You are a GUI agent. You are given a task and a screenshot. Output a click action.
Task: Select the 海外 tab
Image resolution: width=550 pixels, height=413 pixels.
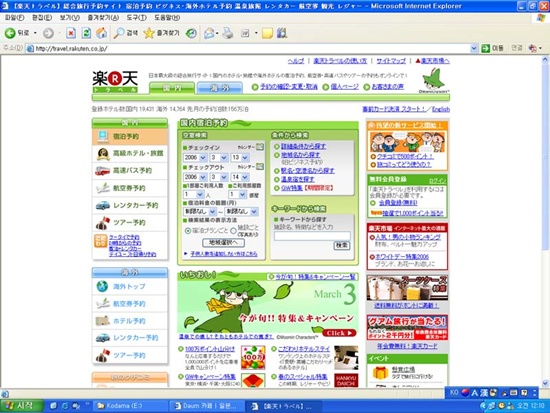click(220, 88)
